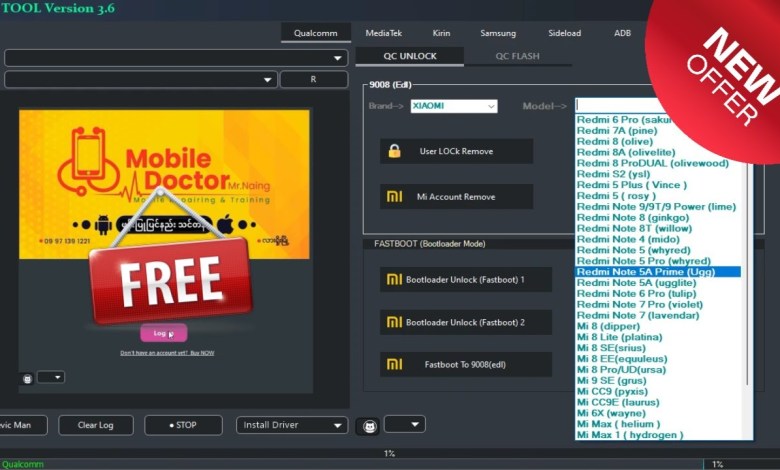The width and height of the screenshot is (780, 470).
Task: Click the model list vertical scrollbar
Action: pyautogui.click(x=748, y=274)
